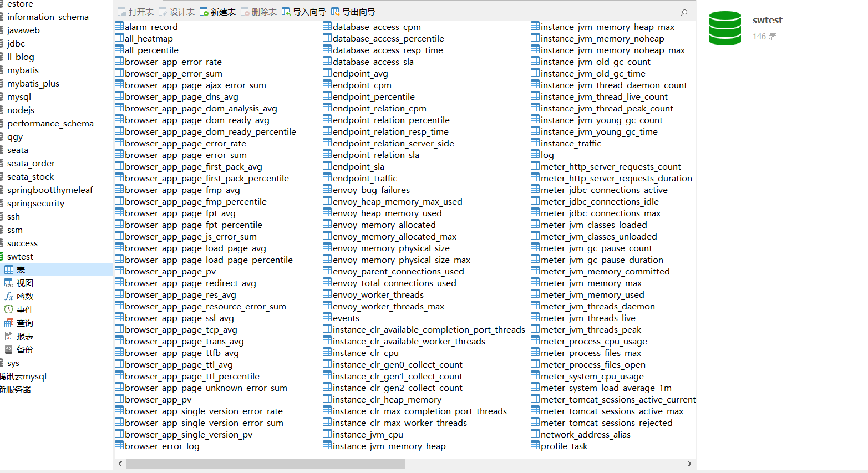Select the nodejs database
Image resolution: width=868 pixels, height=473 pixels.
(21, 110)
